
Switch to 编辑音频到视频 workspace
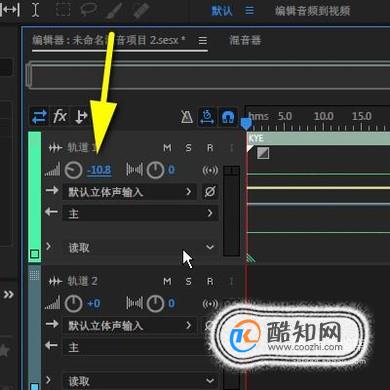312,11
